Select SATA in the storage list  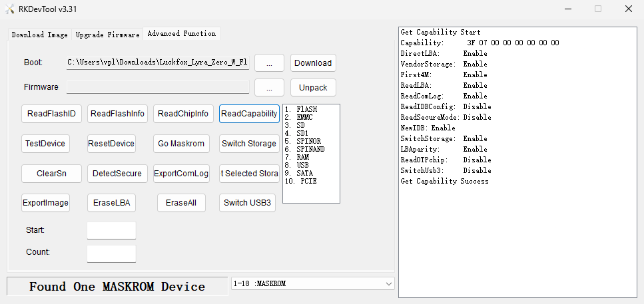tap(298, 173)
